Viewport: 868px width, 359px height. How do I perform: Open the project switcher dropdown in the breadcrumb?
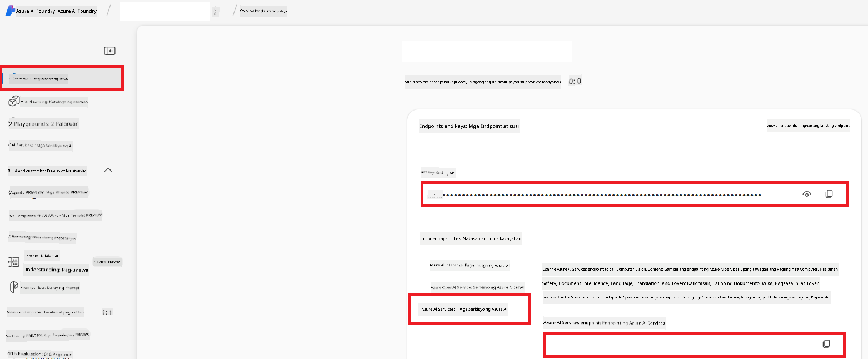click(216, 11)
